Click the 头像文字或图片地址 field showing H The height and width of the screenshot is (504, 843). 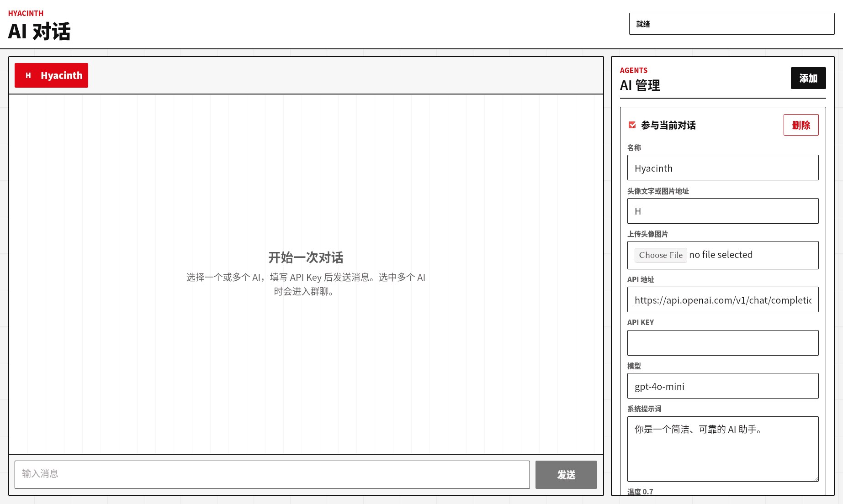(722, 211)
